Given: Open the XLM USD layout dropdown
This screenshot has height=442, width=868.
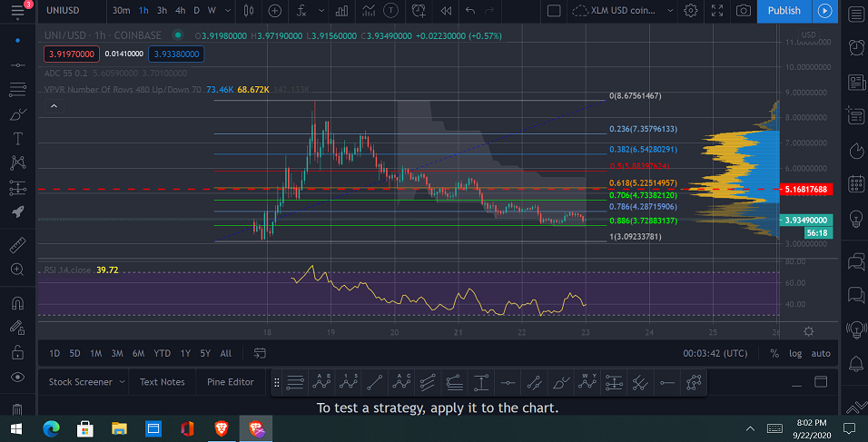Looking at the screenshot, I should (x=670, y=11).
